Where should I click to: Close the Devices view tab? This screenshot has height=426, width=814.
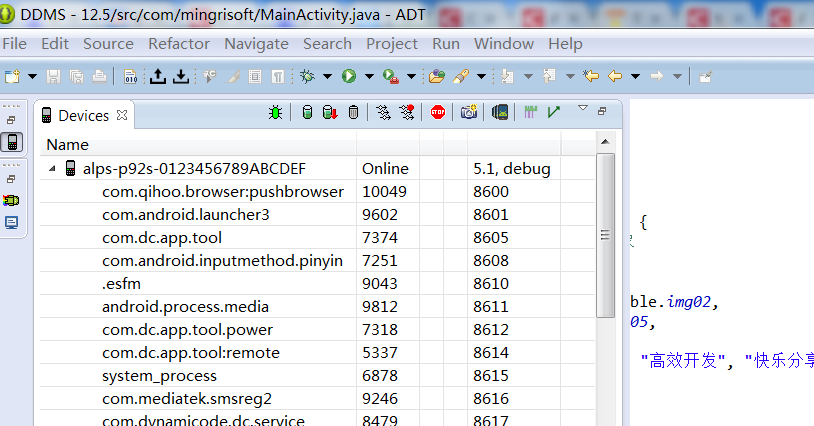coord(122,115)
